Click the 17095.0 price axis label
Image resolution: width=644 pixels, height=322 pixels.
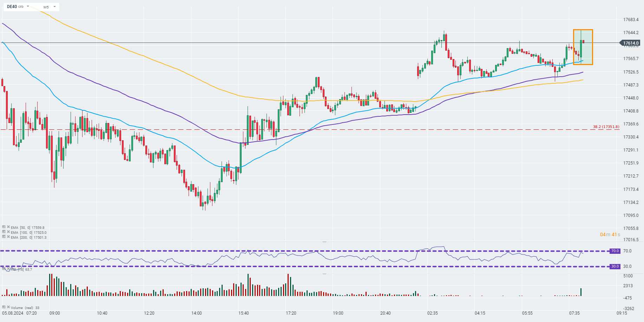coord(631,215)
